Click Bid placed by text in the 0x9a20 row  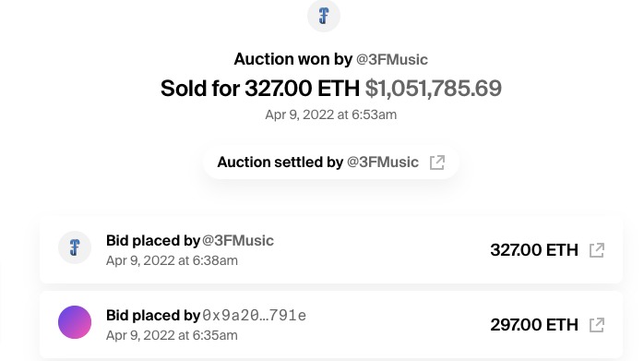tap(153, 316)
